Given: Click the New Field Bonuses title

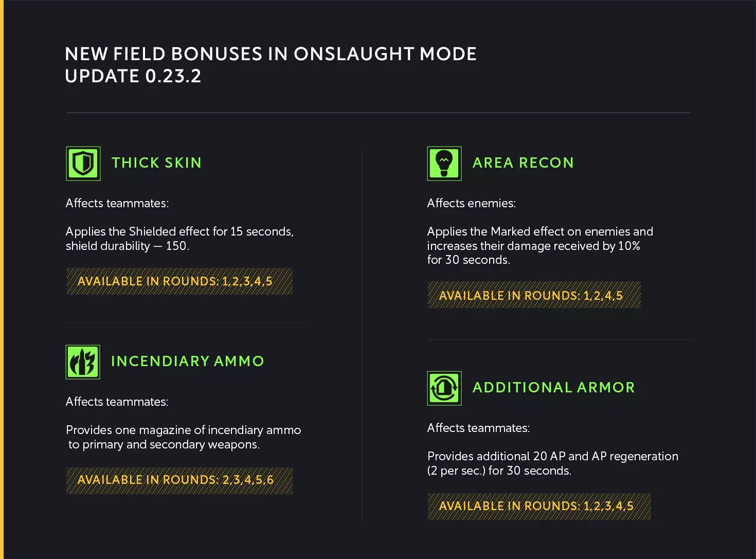Looking at the screenshot, I should [271, 54].
